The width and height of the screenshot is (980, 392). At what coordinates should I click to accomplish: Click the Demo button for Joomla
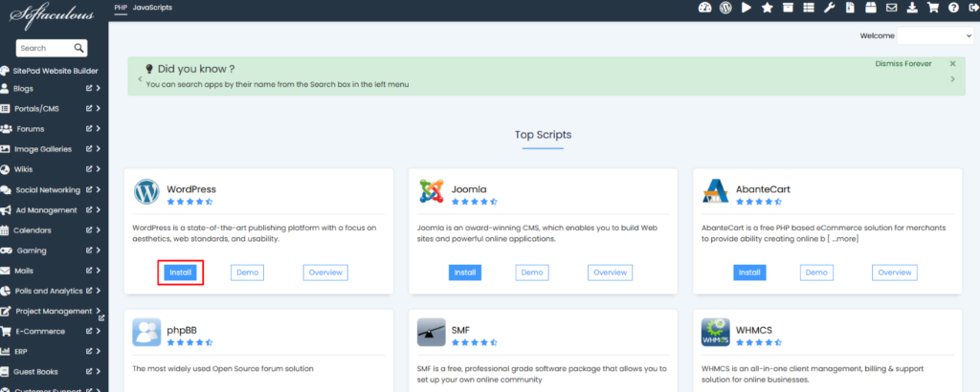pos(532,272)
